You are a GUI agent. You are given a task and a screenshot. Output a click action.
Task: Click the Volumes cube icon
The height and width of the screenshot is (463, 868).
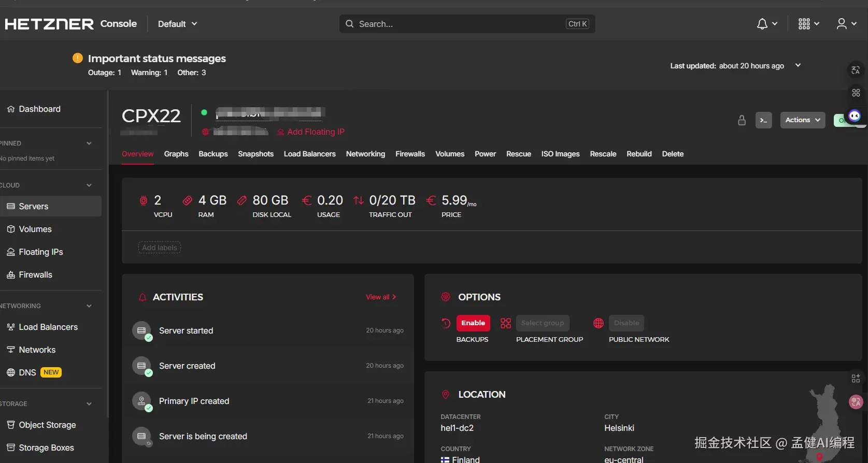pyautogui.click(x=11, y=229)
